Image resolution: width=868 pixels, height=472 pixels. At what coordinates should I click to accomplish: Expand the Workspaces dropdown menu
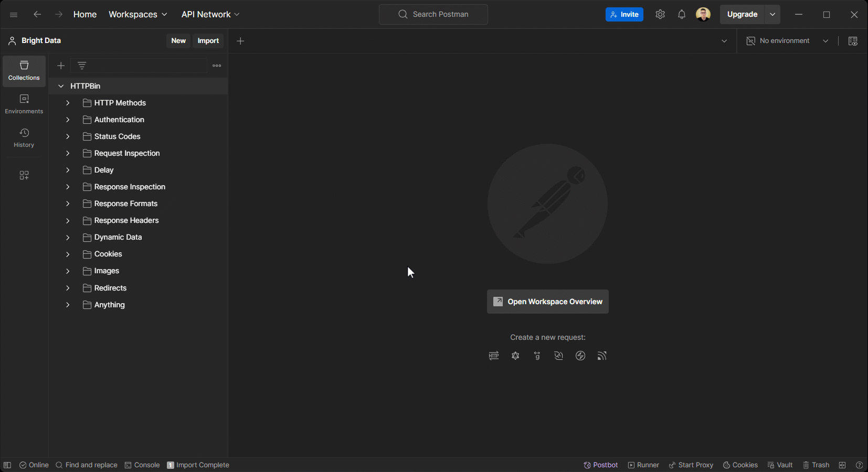tap(137, 14)
